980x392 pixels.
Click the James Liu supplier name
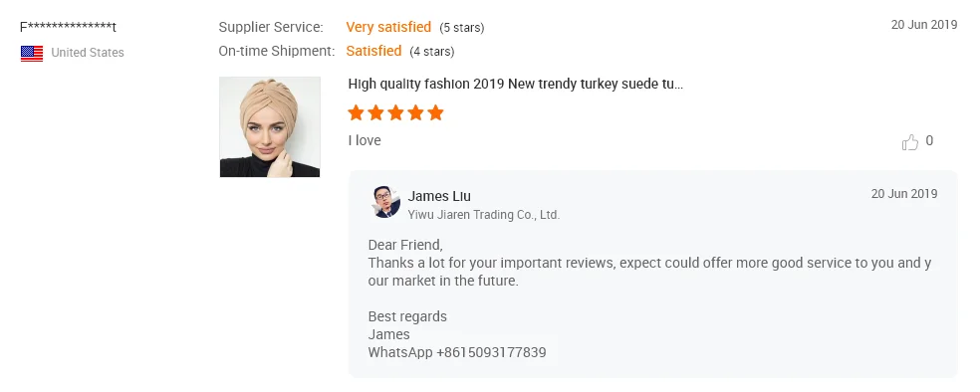pyautogui.click(x=439, y=196)
